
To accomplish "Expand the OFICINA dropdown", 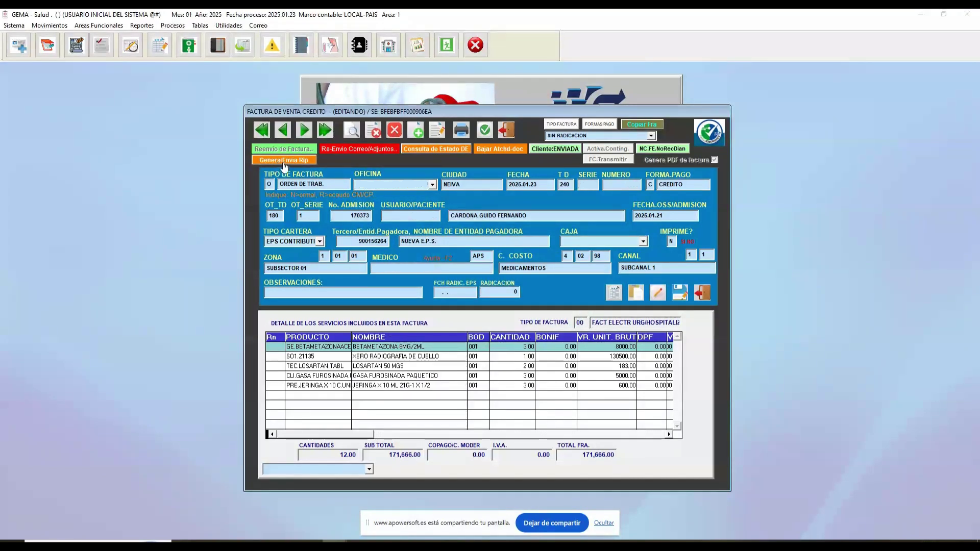I will coord(432,185).
